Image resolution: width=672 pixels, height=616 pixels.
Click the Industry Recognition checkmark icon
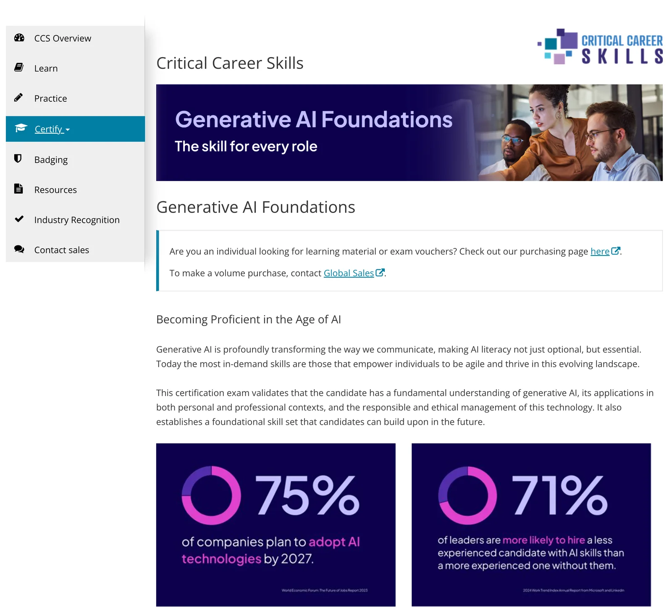coord(19,219)
